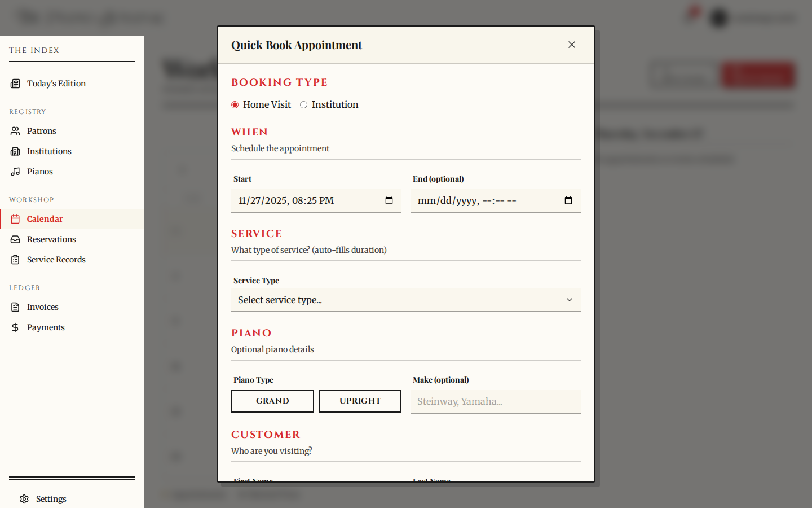Select the Institution booking type
The width and height of the screenshot is (812, 508).
[x=303, y=104]
